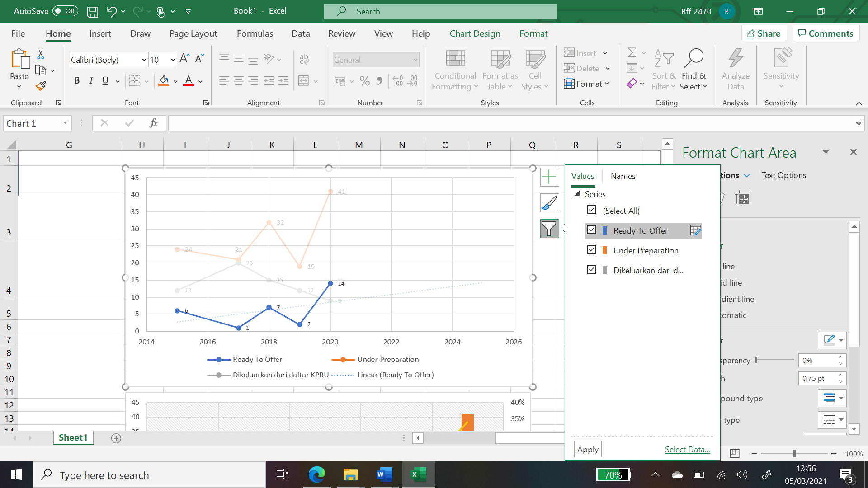Click the Sort & Filter icon
This screenshot has width=868, height=488.
(664, 58)
